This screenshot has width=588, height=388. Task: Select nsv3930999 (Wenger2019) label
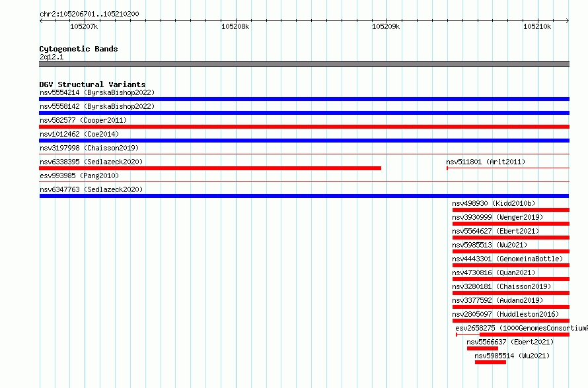497,217
